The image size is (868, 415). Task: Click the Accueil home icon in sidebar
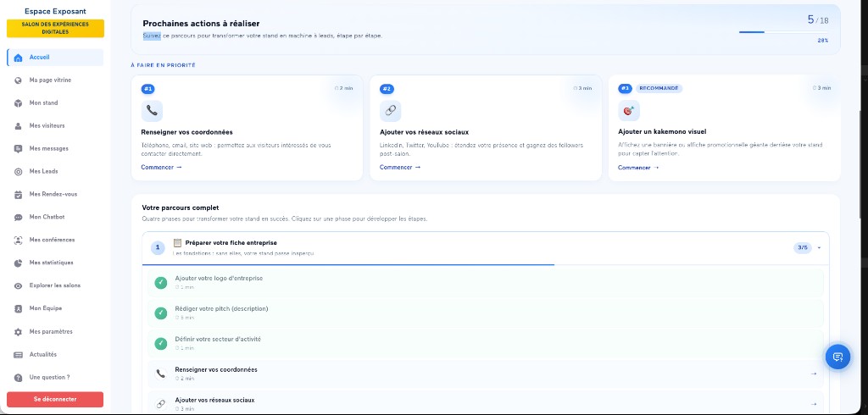pos(18,58)
